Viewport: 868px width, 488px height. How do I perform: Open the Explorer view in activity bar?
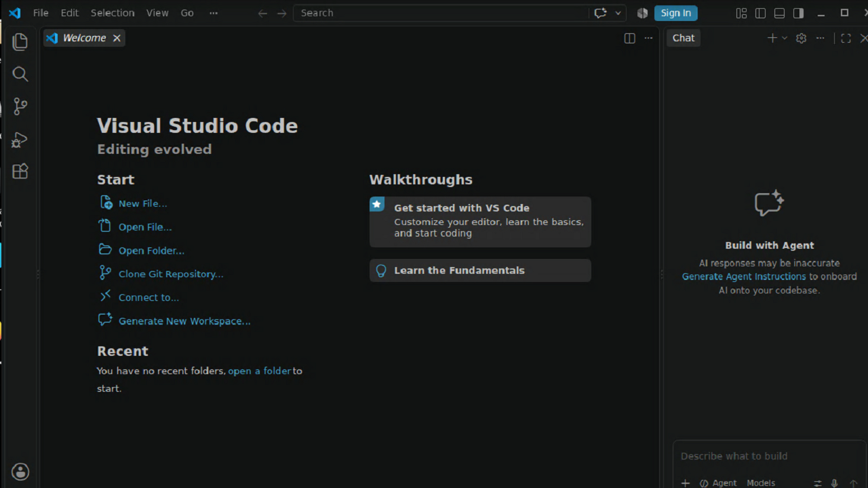[20, 41]
